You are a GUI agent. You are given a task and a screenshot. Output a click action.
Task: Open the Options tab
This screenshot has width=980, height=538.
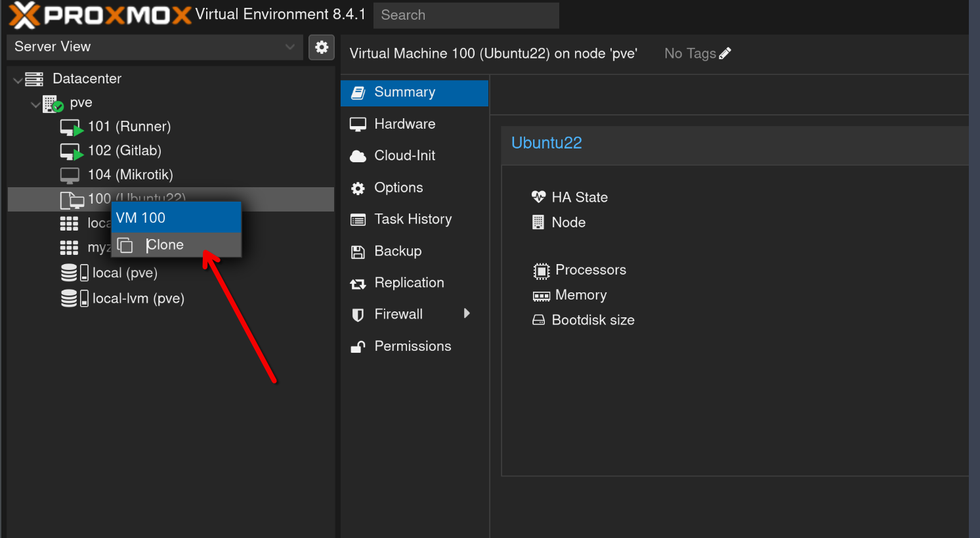point(414,188)
